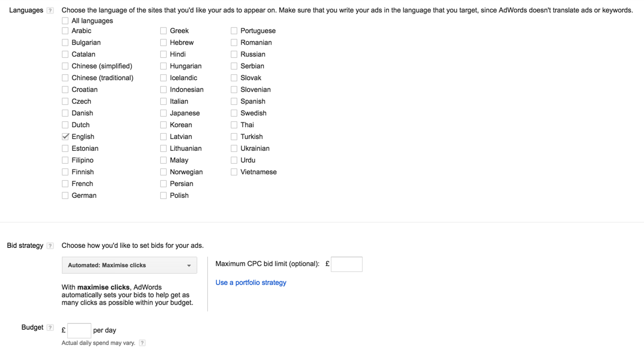The width and height of the screenshot is (644, 348).
Task: Open help for actual daily spend
Action: [142, 343]
